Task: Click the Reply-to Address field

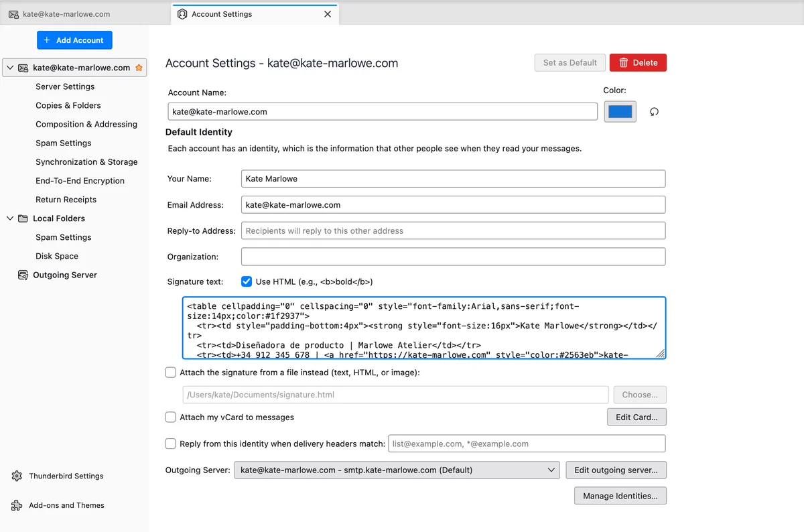Action: (x=453, y=230)
